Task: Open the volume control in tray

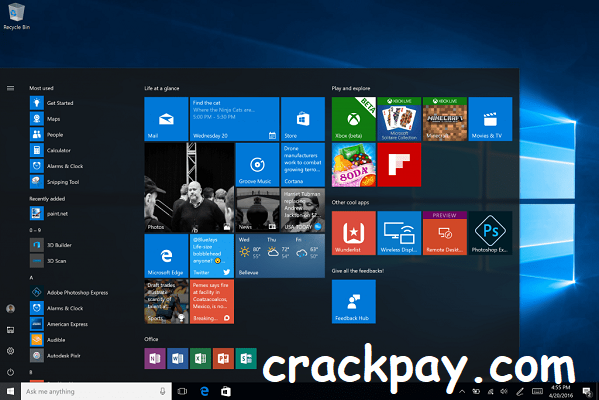Action: click(x=504, y=391)
